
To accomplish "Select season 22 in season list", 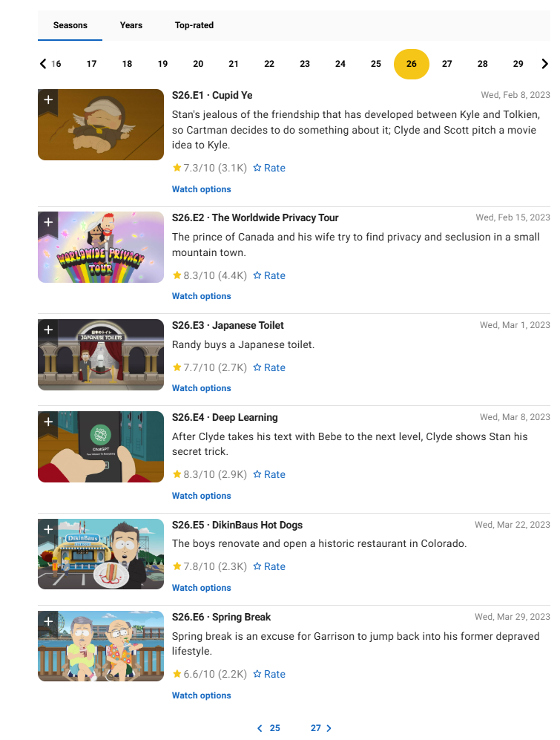I will 269,64.
